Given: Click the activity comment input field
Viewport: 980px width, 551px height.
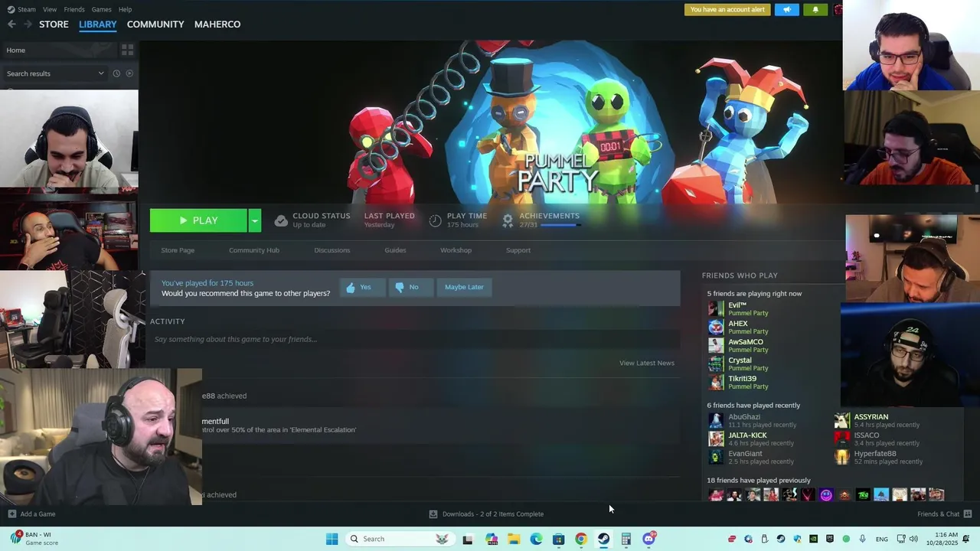Looking at the screenshot, I should click(414, 339).
